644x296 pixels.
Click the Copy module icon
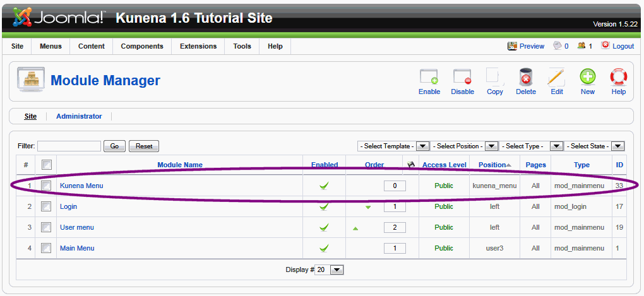[x=495, y=78]
